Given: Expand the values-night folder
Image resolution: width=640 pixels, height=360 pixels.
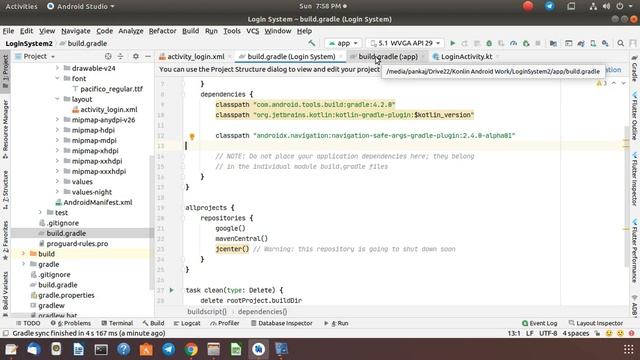Looking at the screenshot, I should point(58,192).
